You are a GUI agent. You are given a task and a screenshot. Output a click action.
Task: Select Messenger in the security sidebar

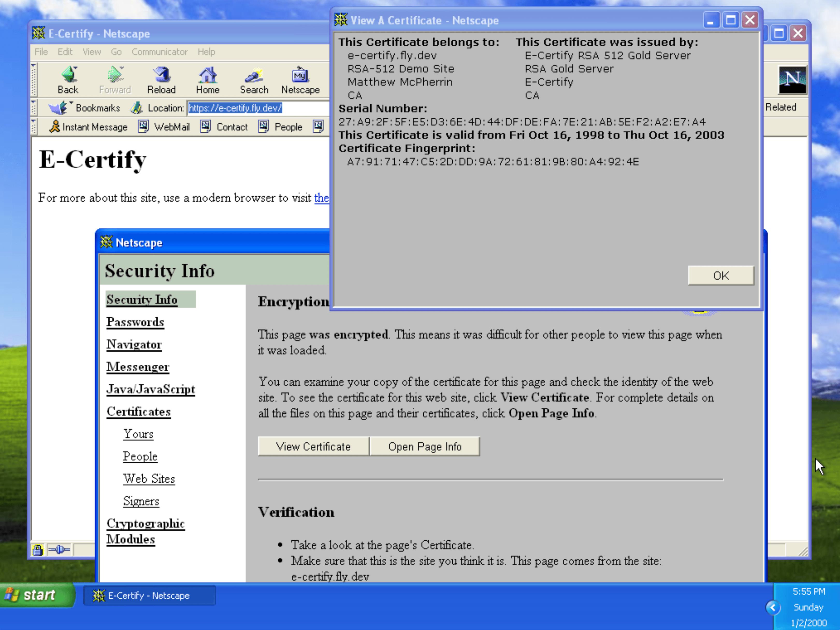(138, 367)
